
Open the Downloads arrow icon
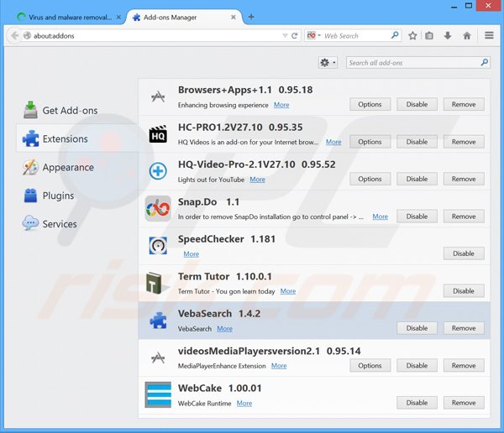click(x=448, y=35)
